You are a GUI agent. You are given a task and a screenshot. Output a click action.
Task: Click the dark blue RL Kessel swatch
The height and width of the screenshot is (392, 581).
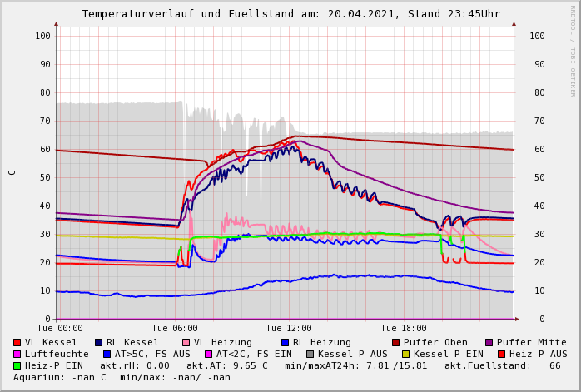98,343
